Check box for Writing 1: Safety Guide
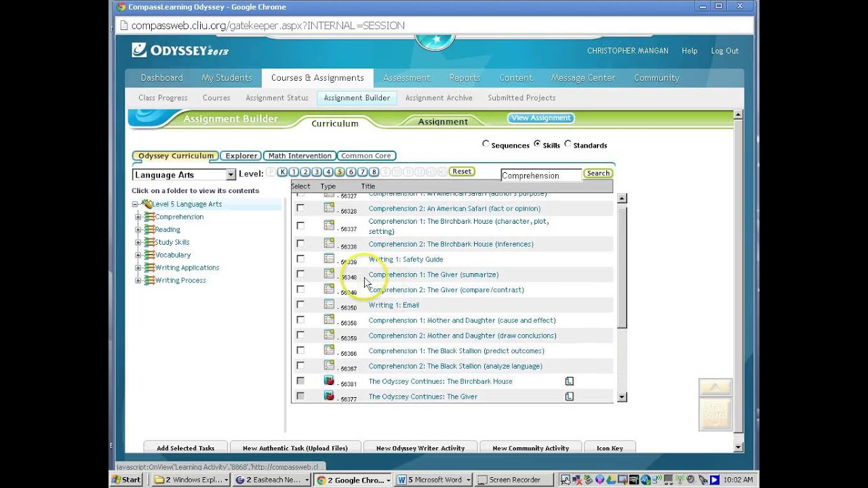Viewport: 868px width, 488px height. click(x=300, y=259)
